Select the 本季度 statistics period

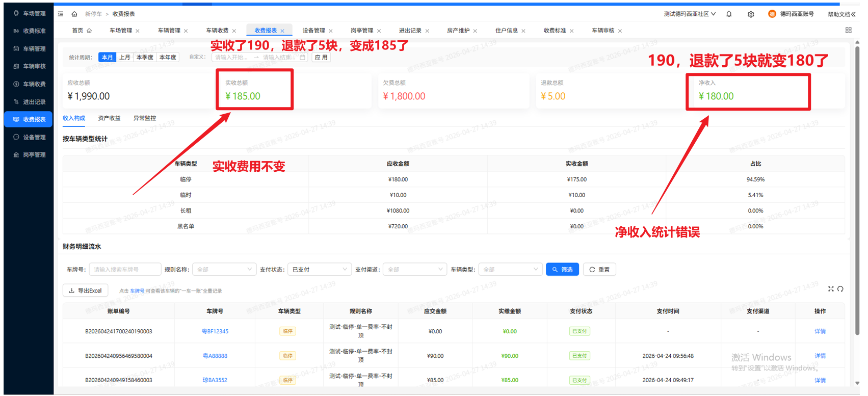(145, 58)
